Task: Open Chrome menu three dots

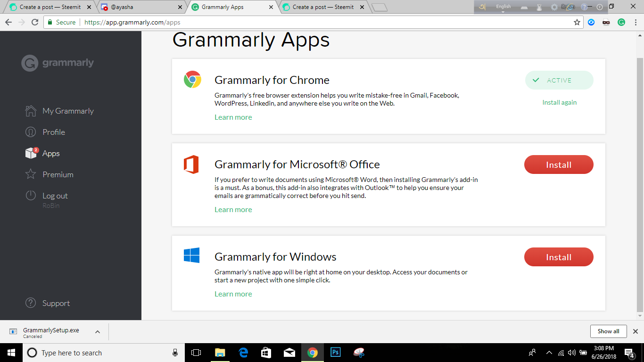Action: 636,22
